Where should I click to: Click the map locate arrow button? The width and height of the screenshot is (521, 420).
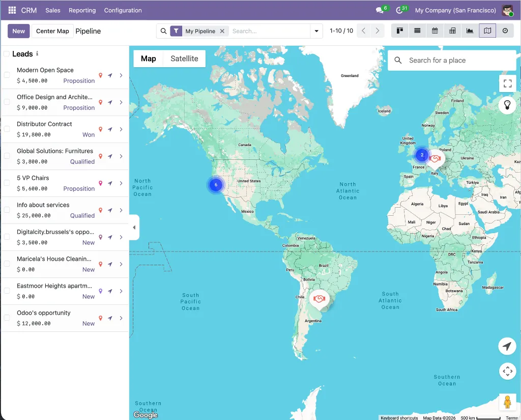pos(507,346)
